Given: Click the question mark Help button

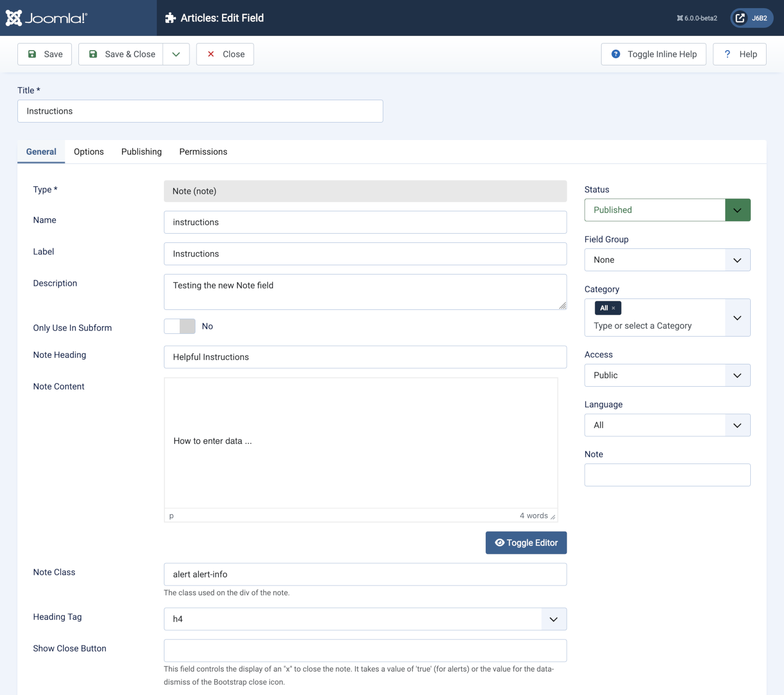Looking at the screenshot, I should (x=739, y=54).
